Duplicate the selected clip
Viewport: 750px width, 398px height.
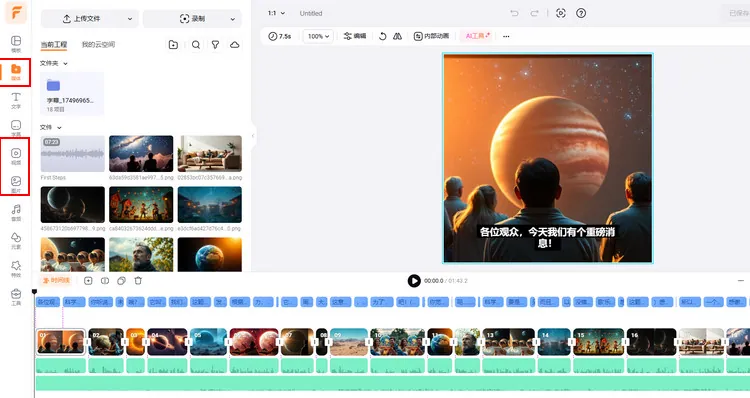121,281
